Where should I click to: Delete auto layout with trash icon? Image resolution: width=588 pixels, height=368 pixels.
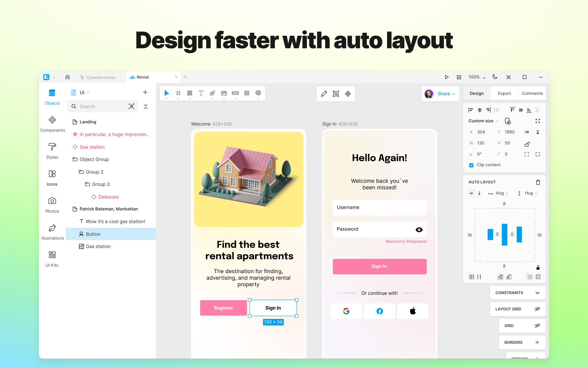coord(538,182)
